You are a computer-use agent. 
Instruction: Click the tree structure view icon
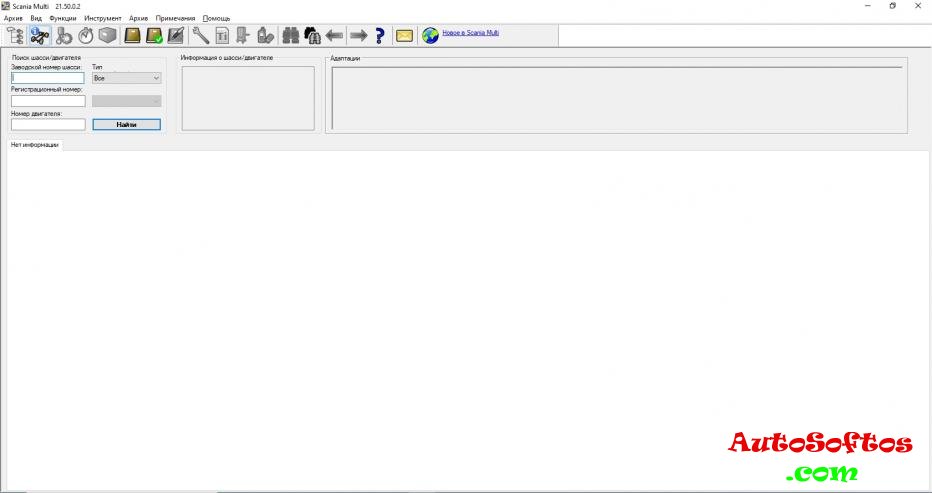click(15, 36)
